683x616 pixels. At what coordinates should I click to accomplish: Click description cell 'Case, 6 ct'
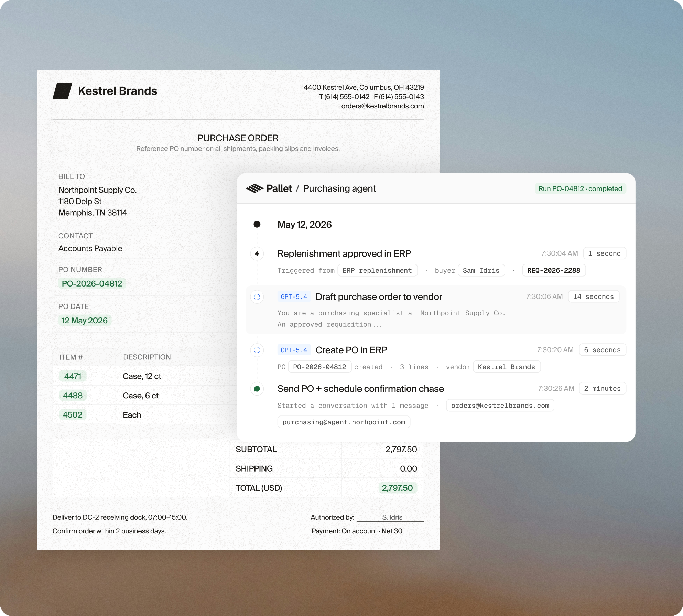[x=141, y=396]
